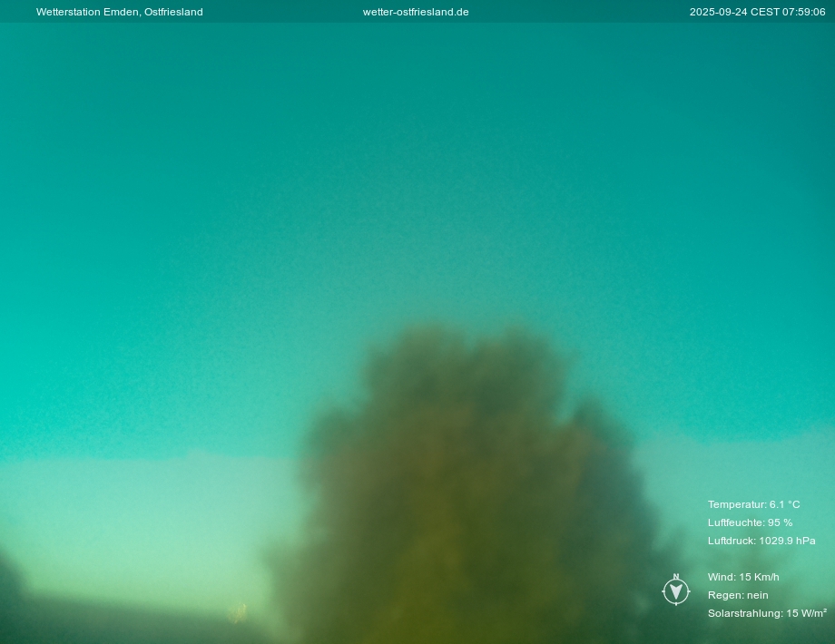Image resolution: width=835 pixels, height=644 pixels.
Task: Click the small bright spot left of tree
Action: click(x=237, y=613)
